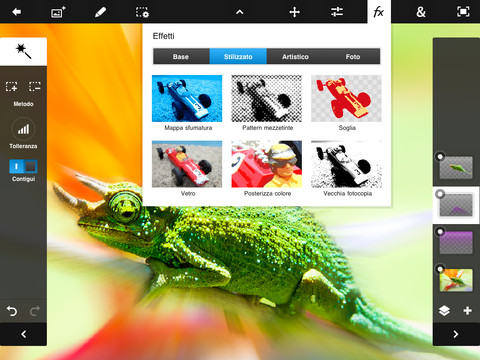The width and height of the screenshot is (480, 360).
Task: Collapse the top toolbar chevron
Action: [240, 13]
